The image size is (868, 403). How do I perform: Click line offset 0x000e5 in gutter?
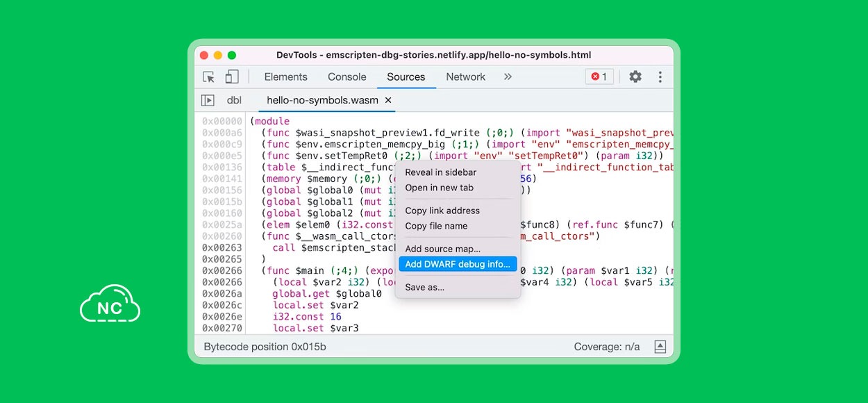[x=222, y=156]
